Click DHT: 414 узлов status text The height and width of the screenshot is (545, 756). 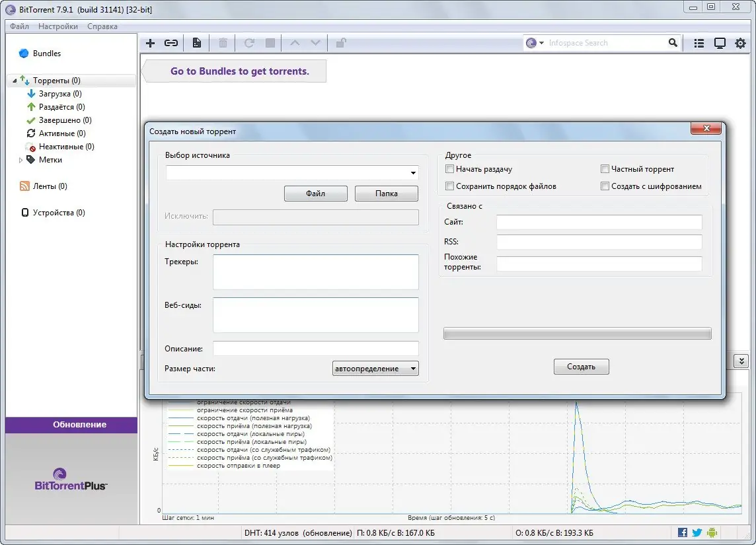298,533
